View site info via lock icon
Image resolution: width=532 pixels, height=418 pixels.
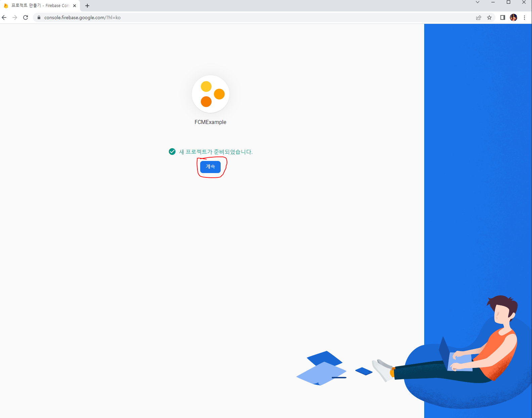pos(39,17)
